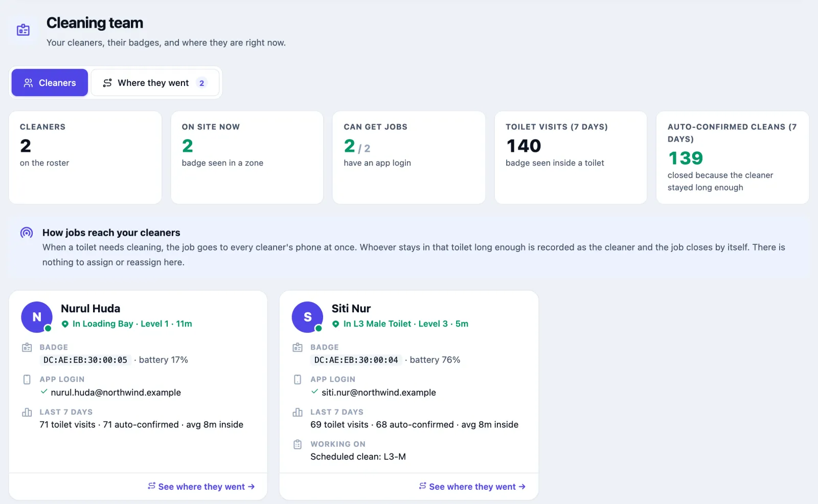Screen dimensions: 818x504
Task: Click Nurul Huda's avatar circle
Action: coord(37,317)
